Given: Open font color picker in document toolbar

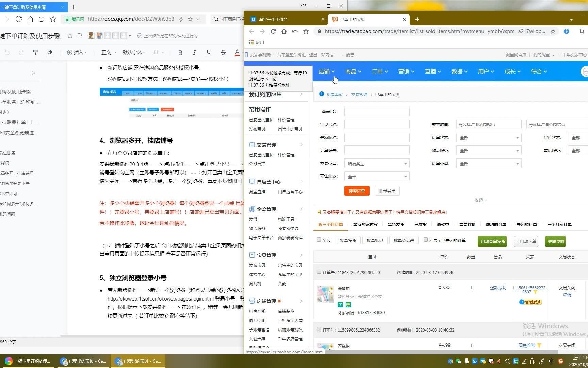Looking at the screenshot, I should [x=237, y=52].
